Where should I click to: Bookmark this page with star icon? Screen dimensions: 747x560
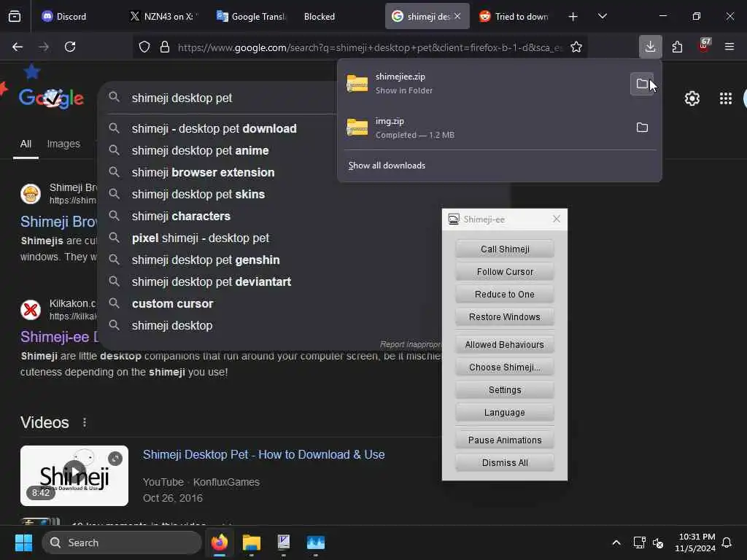pyautogui.click(x=576, y=47)
